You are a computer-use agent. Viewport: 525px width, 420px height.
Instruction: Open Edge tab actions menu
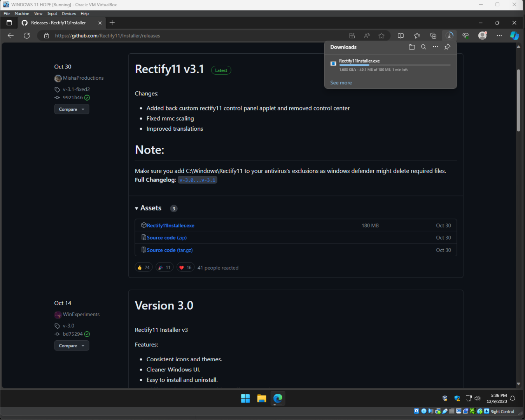(9, 23)
